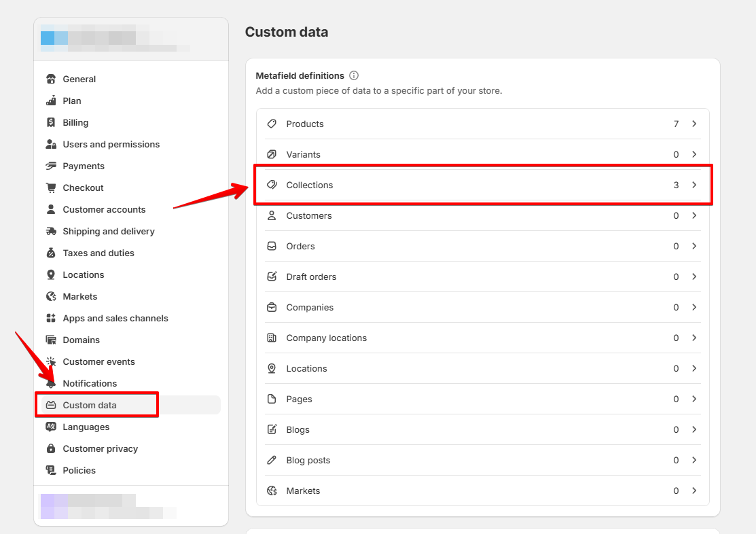Open Collections row chevron
Screen dimensions: 756x534
pyautogui.click(x=694, y=185)
